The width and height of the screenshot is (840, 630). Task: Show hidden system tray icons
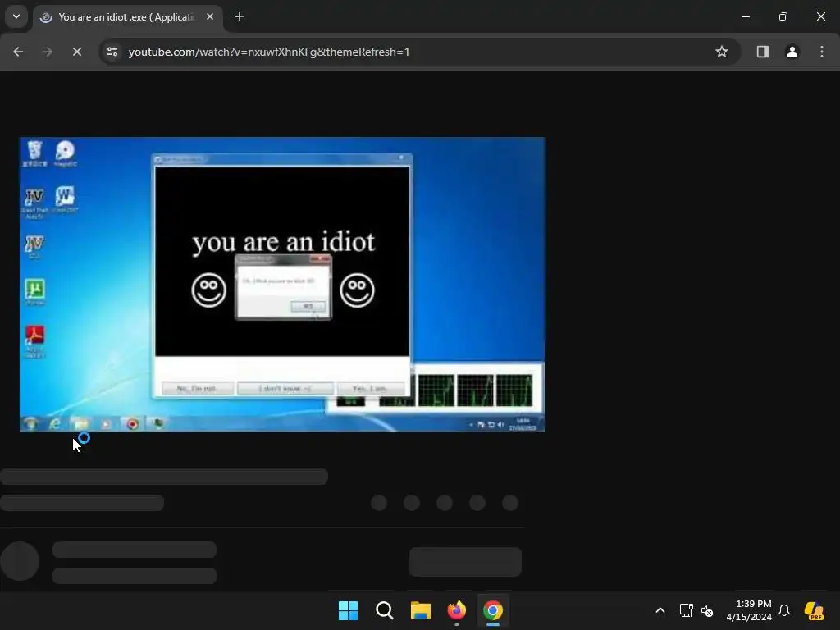(660, 610)
